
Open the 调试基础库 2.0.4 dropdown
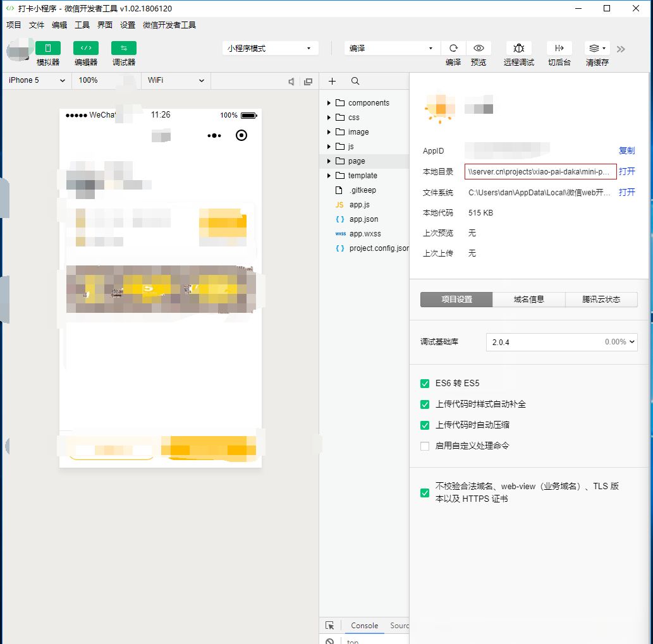click(561, 342)
